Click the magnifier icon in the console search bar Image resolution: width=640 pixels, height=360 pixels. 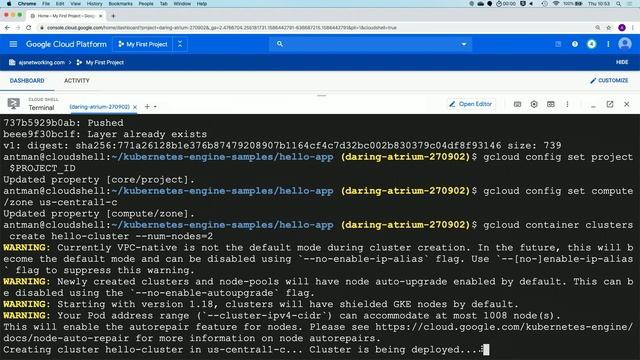(280, 44)
